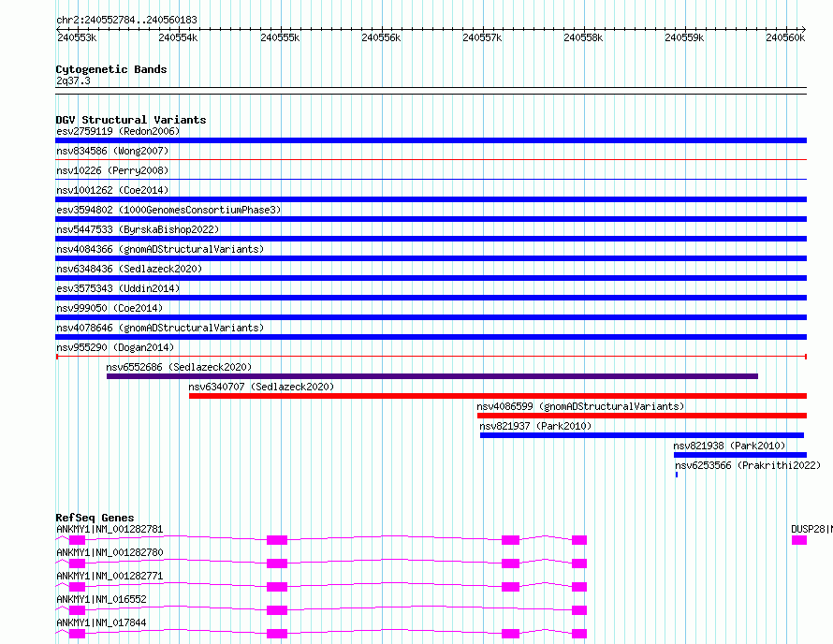Select the red bar below nsv6340707 label
Image resolution: width=833 pixels, height=644 pixels.
[497, 396]
